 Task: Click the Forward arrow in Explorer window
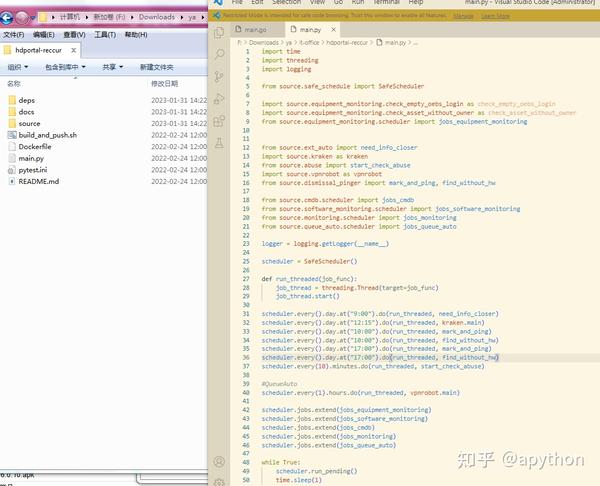(x=21, y=18)
